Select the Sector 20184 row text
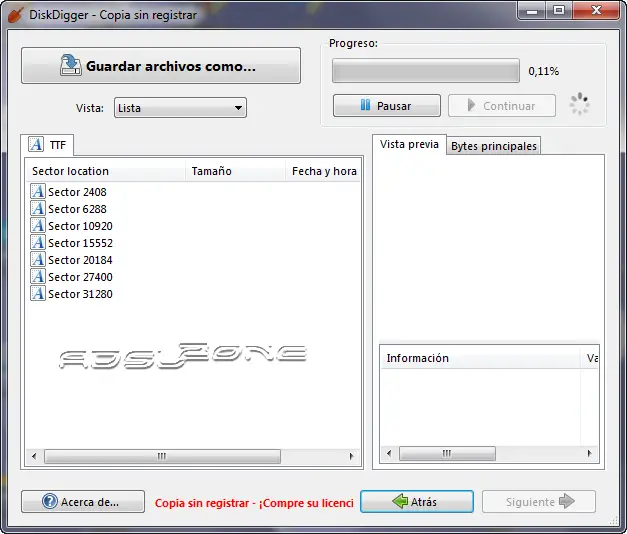This screenshot has width=627, height=534. [x=80, y=260]
